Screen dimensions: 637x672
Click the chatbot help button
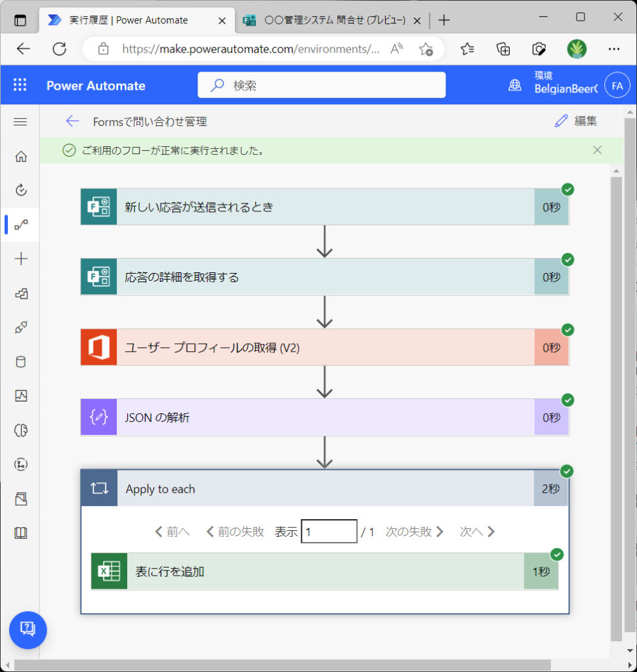tap(28, 629)
